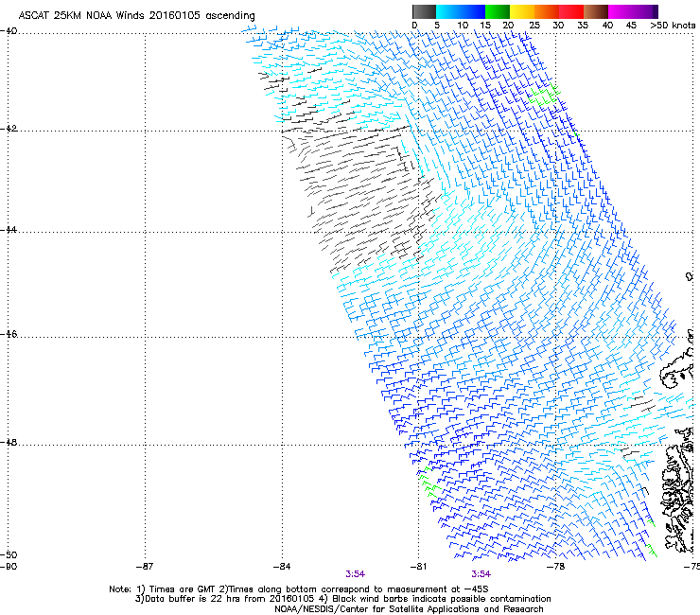
Task: Click the note line 'Times are GMT'
Action: [x=183, y=589]
